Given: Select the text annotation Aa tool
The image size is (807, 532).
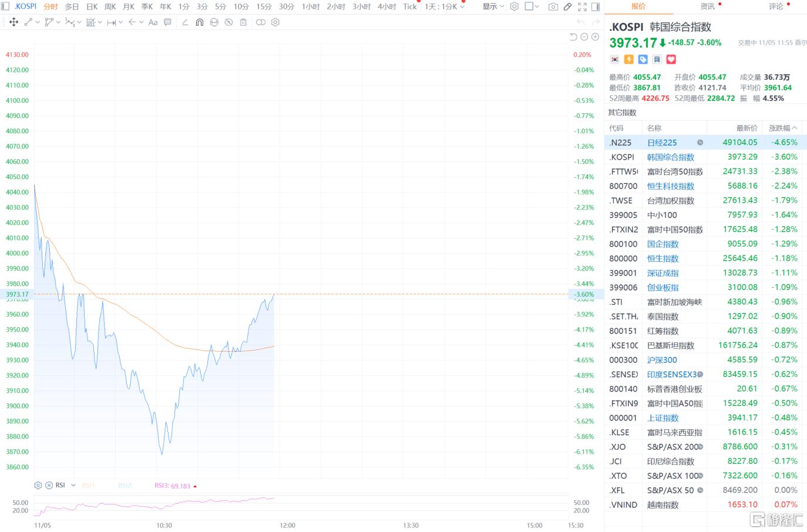Looking at the screenshot, I should [153, 22].
